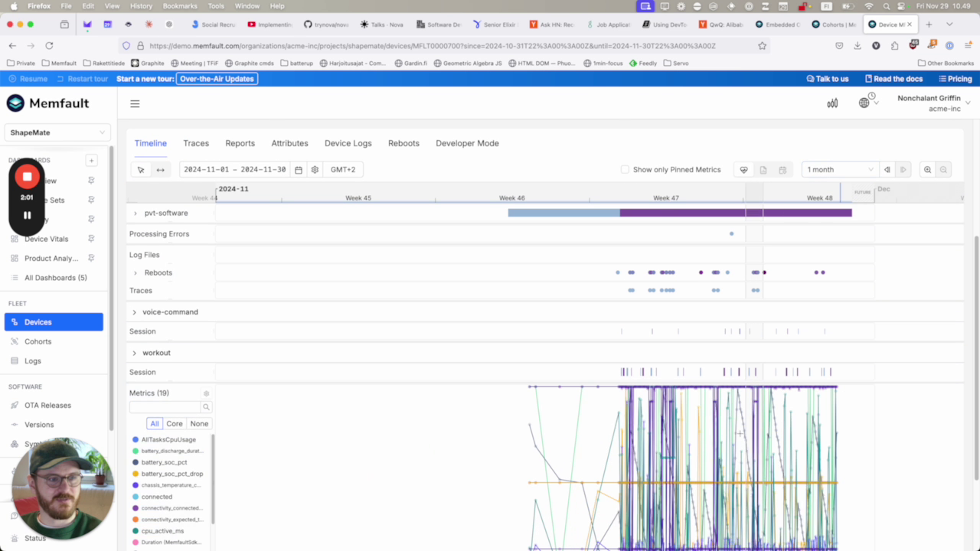The image size is (980, 551).
Task: Enable Show only Pinned Metrics checkbox
Action: click(625, 170)
